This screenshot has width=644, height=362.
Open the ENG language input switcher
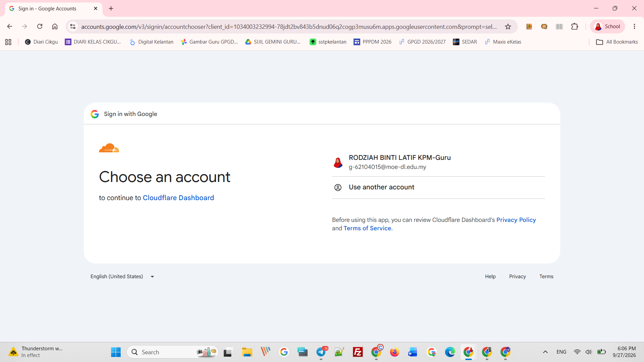click(x=561, y=352)
